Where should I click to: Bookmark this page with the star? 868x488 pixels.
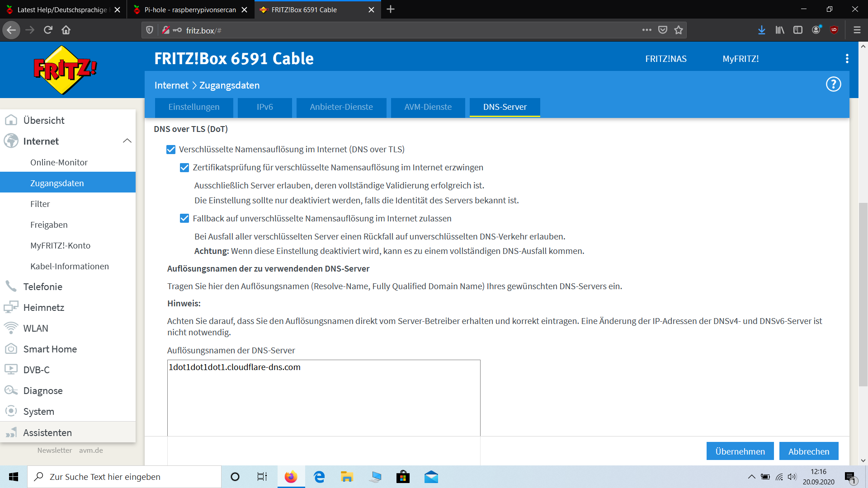click(679, 30)
